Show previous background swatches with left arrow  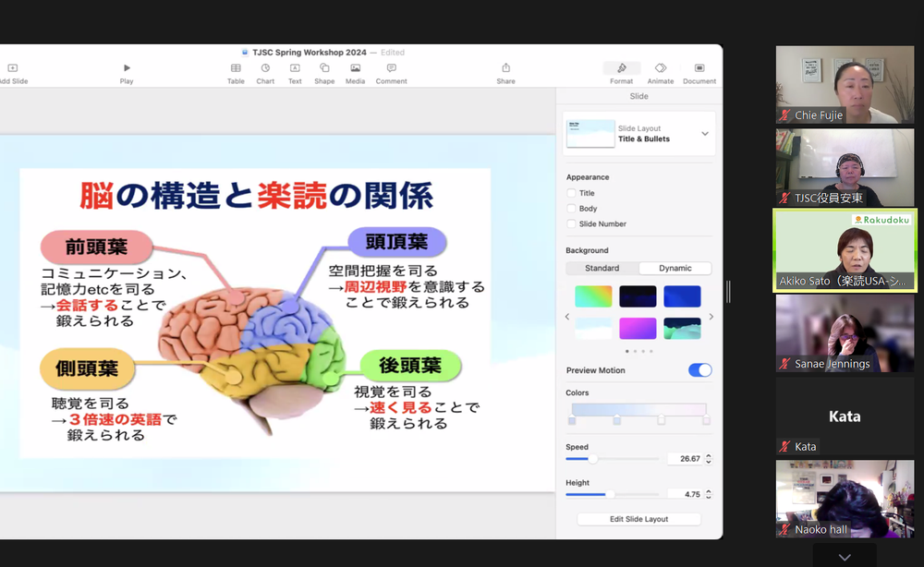click(x=567, y=317)
